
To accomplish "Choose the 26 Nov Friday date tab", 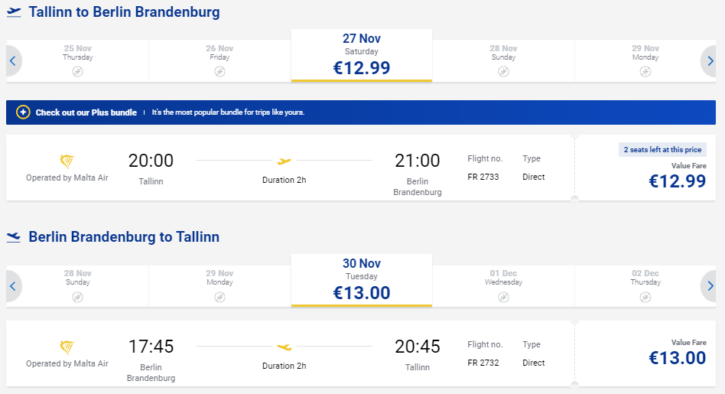I will [x=220, y=61].
